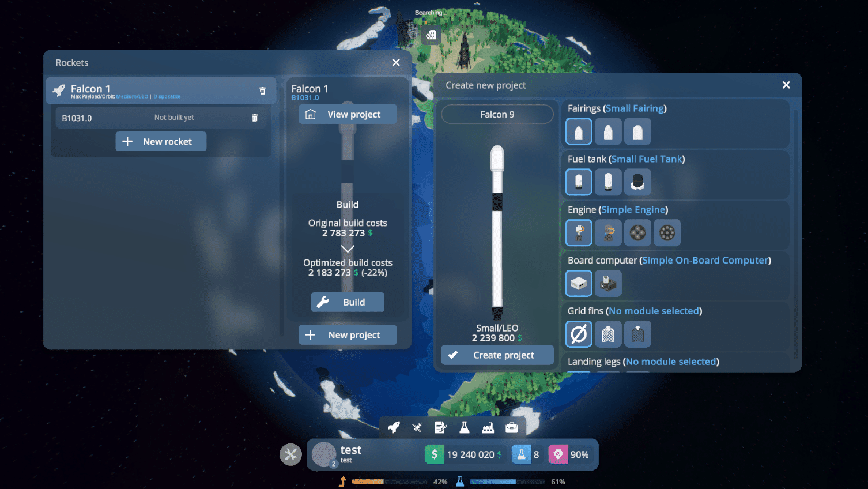The image size is (868, 489).
Task: Select the B1031.0 Not built yet row
Action: point(161,118)
